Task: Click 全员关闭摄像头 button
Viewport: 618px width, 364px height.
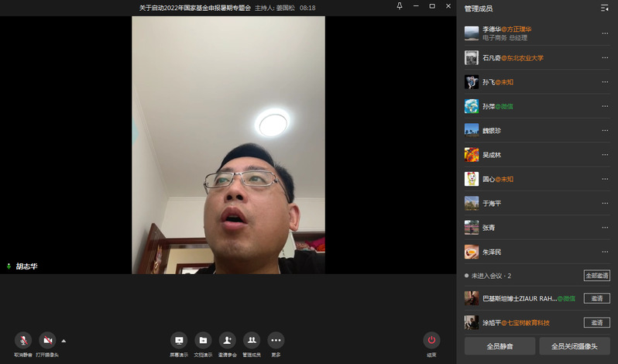Action: 575,345
